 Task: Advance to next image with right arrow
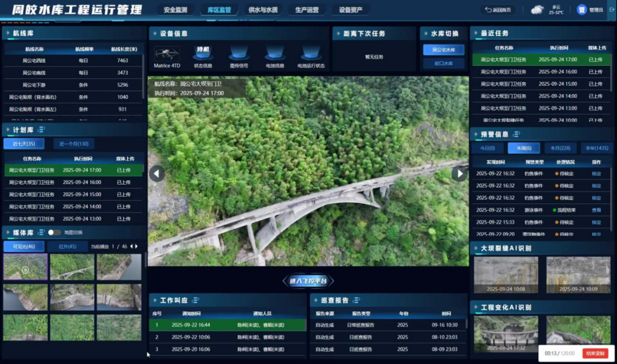click(459, 173)
